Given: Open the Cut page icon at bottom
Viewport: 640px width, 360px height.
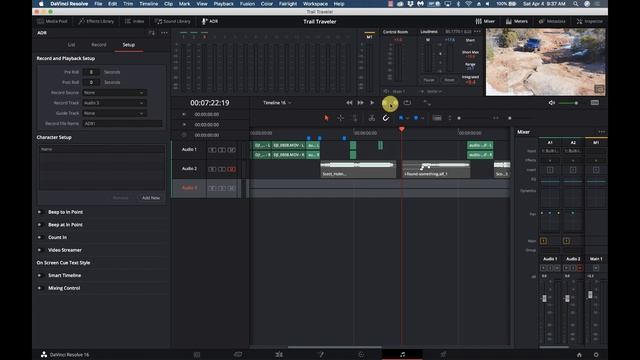Looking at the screenshot, I should (238, 354).
